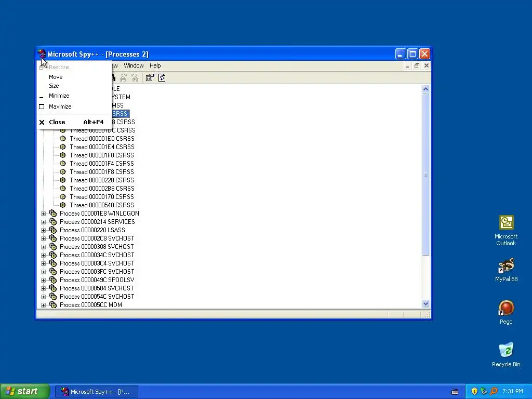Select Process 00000504 SVCHOST row text
The height and width of the screenshot is (399, 532).
[x=97, y=288]
